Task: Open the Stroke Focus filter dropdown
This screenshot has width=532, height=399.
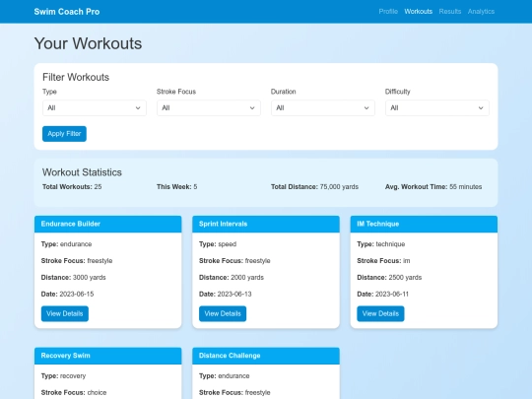Action: (x=209, y=108)
